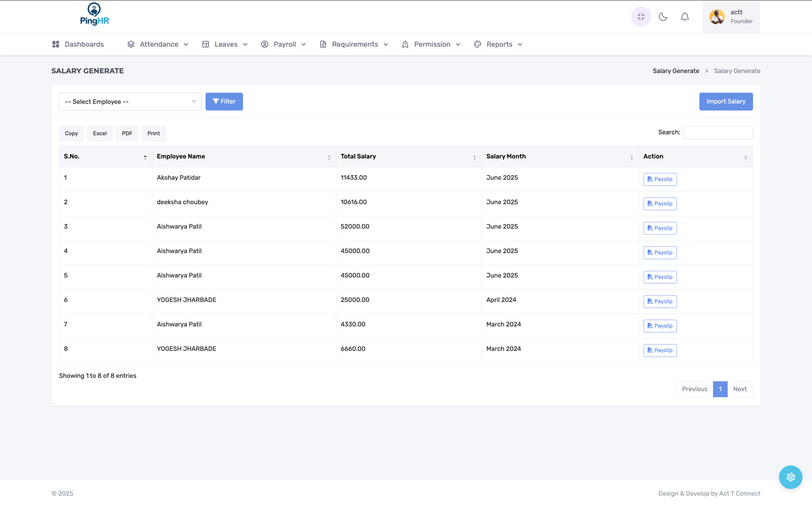The image size is (812, 508).
Task: Toggle fullscreen mode icon
Action: pos(641,17)
